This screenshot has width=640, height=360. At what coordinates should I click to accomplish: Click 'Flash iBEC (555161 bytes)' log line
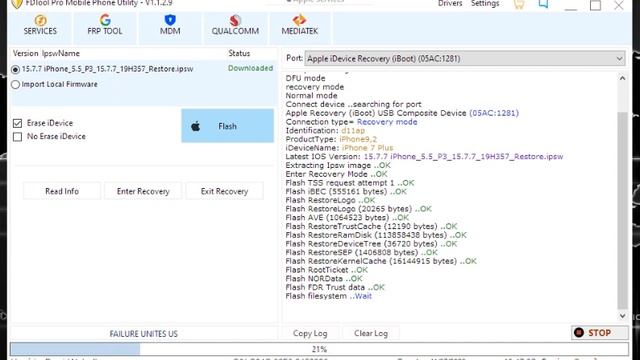tap(346, 191)
